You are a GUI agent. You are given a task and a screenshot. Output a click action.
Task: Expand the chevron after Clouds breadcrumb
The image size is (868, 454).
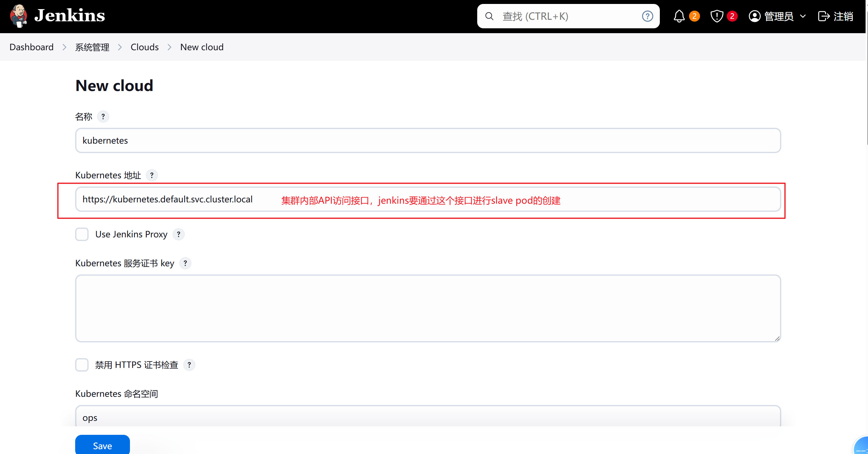pyautogui.click(x=170, y=47)
